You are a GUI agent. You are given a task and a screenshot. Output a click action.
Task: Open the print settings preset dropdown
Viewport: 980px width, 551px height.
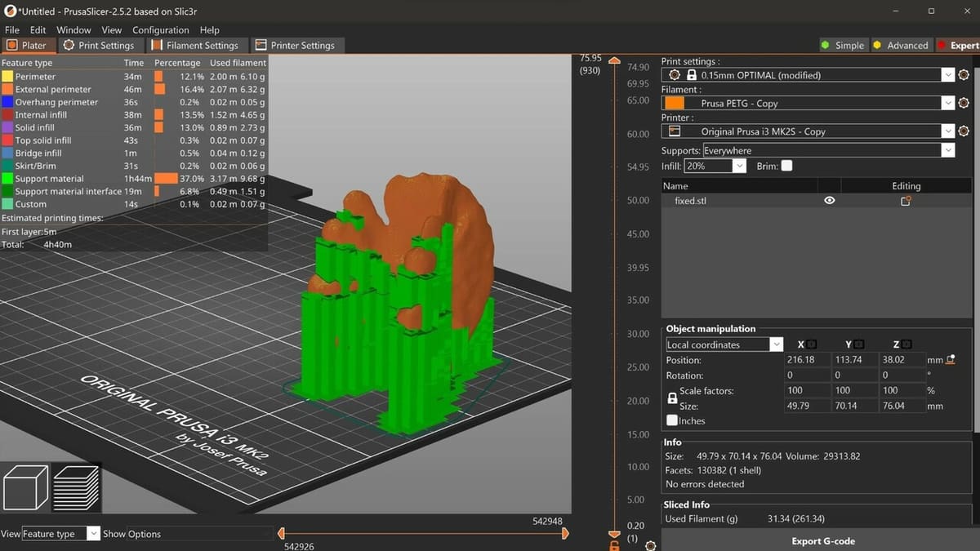947,75
